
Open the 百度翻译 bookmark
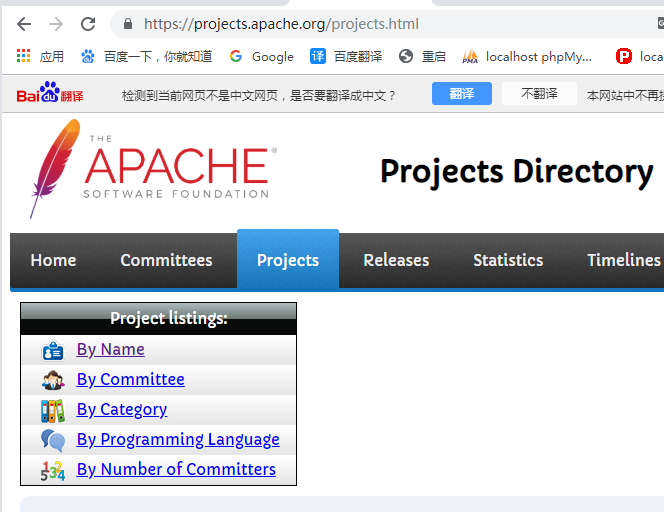[x=346, y=56]
